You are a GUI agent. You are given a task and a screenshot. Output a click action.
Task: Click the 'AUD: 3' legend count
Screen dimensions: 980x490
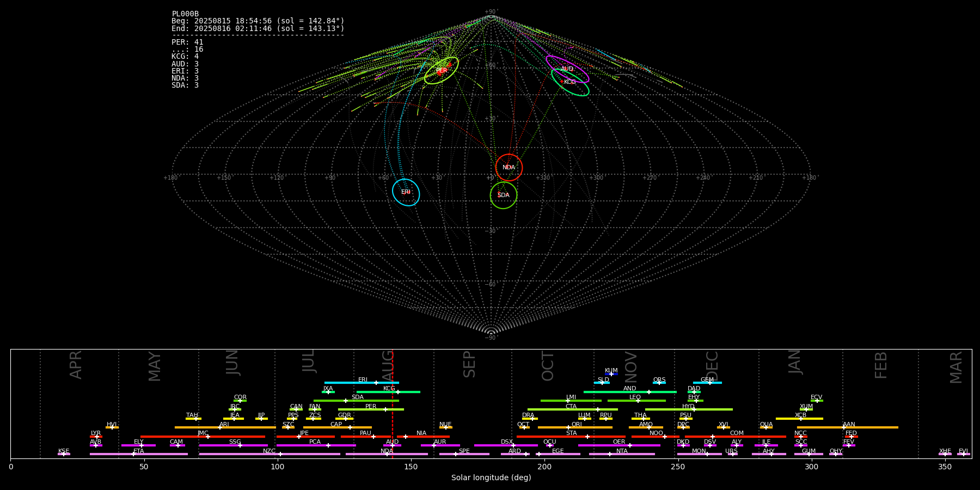pos(185,64)
